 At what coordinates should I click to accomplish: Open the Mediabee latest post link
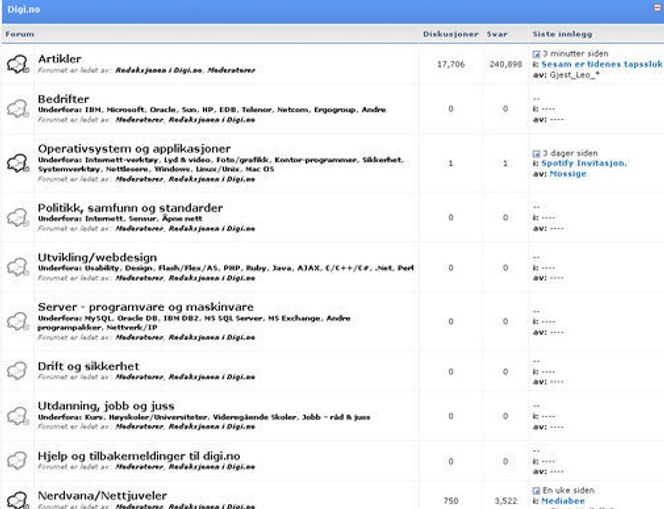(x=562, y=501)
